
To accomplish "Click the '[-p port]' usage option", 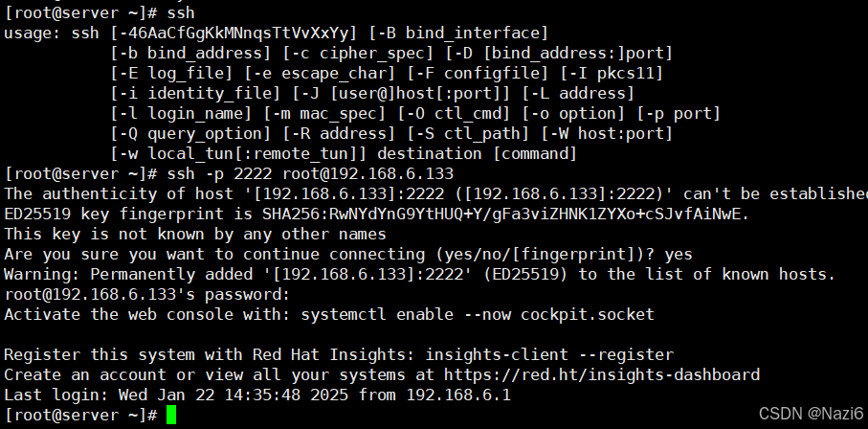I will (x=679, y=114).
